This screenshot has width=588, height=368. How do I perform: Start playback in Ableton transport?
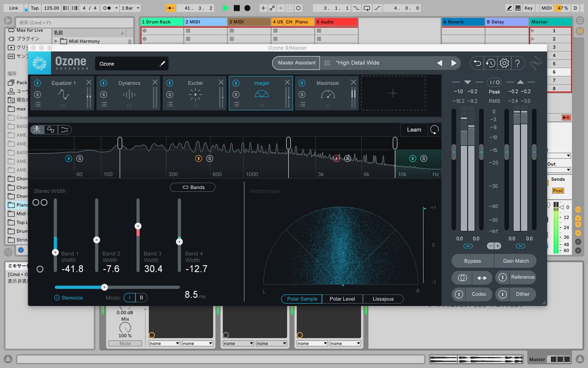pyautogui.click(x=226, y=8)
